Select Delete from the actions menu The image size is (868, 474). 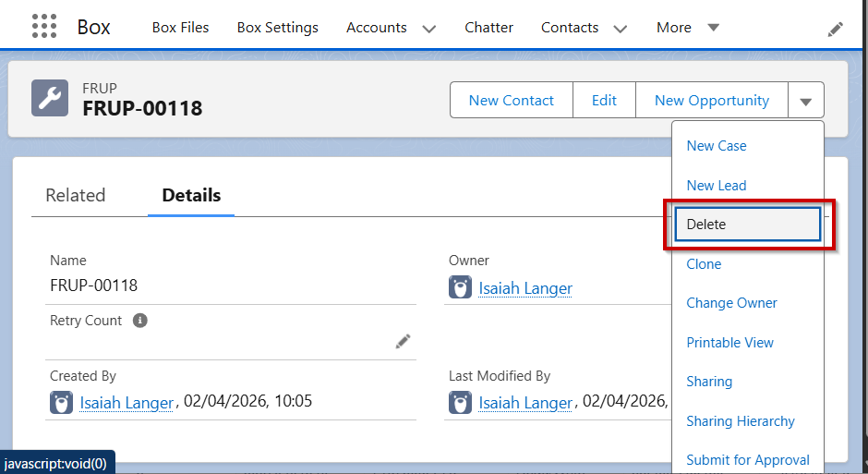point(747,225)
